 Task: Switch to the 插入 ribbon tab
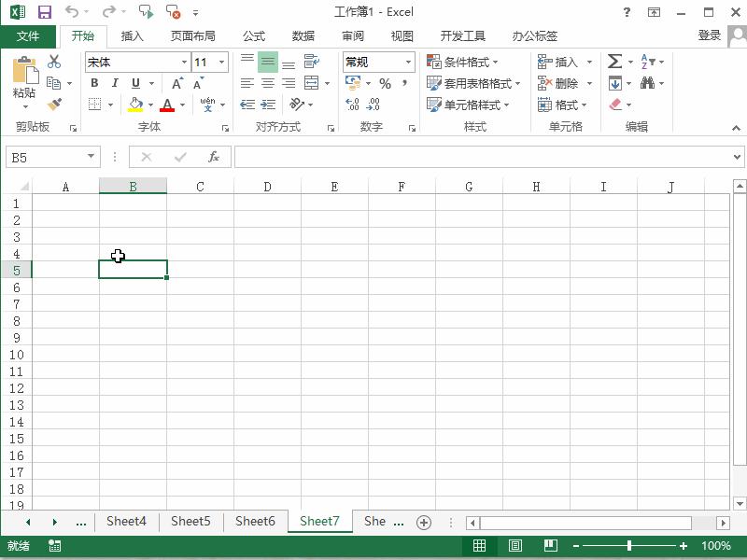point(133,35)
